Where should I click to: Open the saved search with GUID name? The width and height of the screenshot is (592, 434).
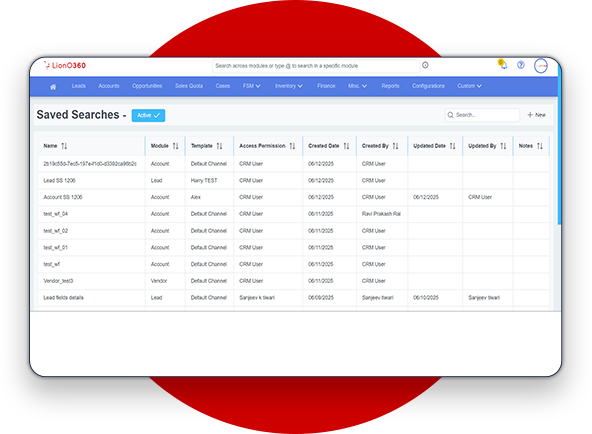[x=90, y=164]
